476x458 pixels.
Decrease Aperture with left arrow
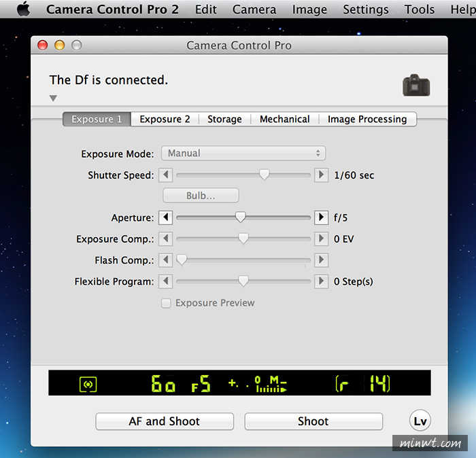pos(165,217)
